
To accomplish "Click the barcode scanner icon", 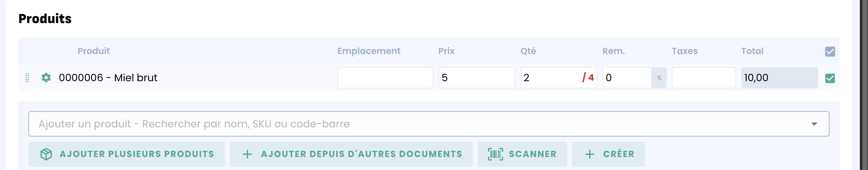I will [495, 154].
